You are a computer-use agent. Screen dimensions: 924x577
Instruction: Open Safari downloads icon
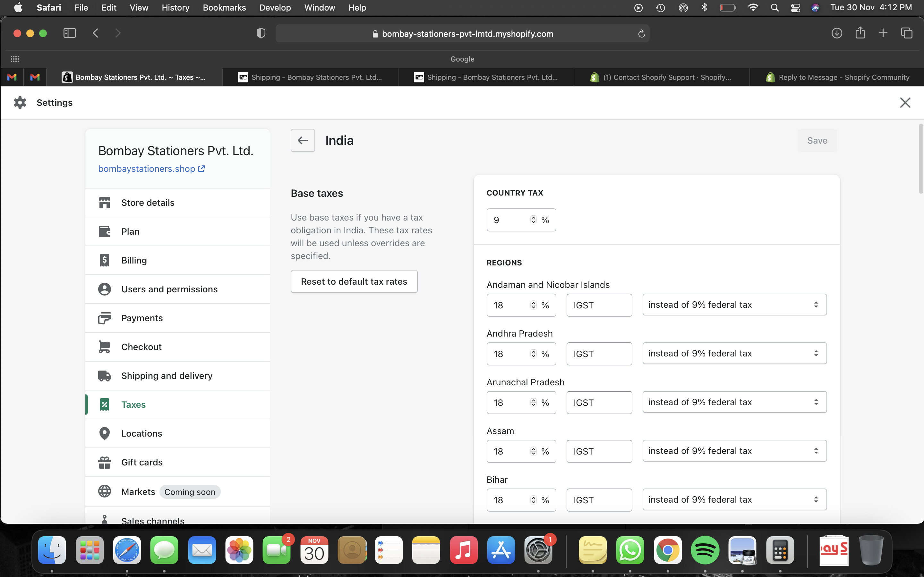[836, 33]
